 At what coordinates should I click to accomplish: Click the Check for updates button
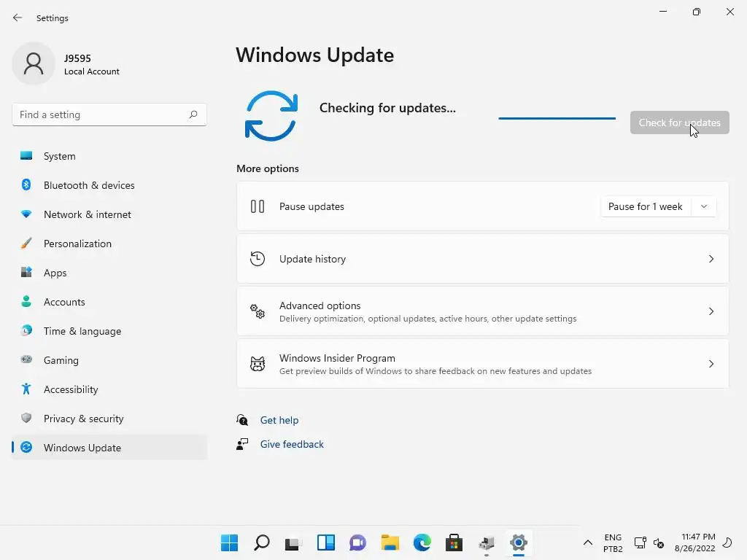click(679, 122)
